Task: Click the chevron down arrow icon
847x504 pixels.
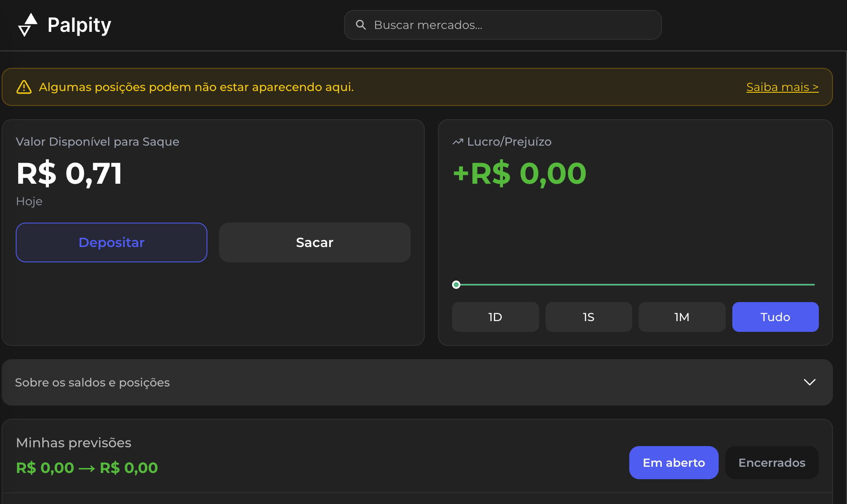Action: [809, 382]
